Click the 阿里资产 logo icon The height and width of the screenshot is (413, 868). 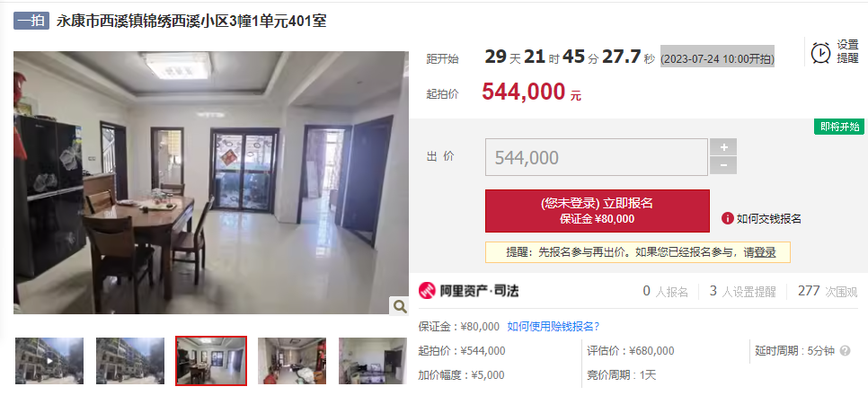click(427, 290)
